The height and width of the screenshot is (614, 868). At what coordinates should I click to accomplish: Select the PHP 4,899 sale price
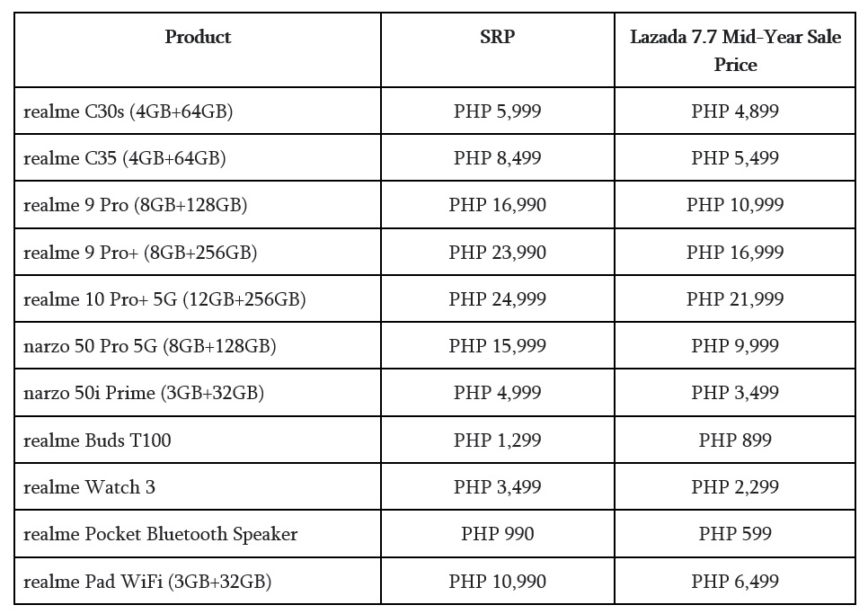(x=735, y=111)
